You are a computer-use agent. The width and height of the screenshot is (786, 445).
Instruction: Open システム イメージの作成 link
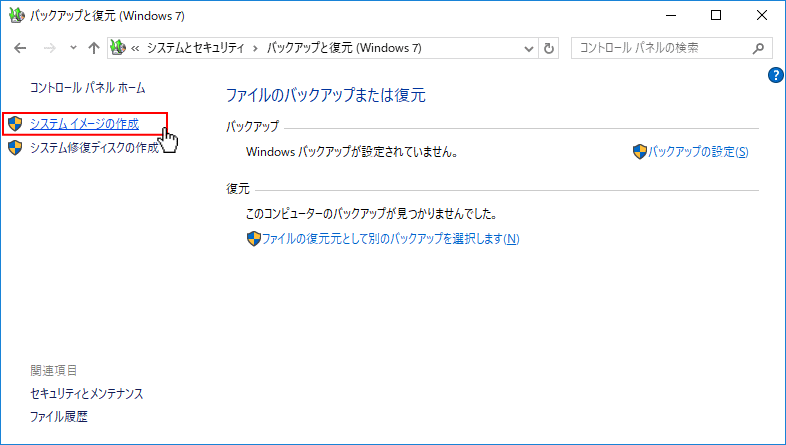(84, 124)
